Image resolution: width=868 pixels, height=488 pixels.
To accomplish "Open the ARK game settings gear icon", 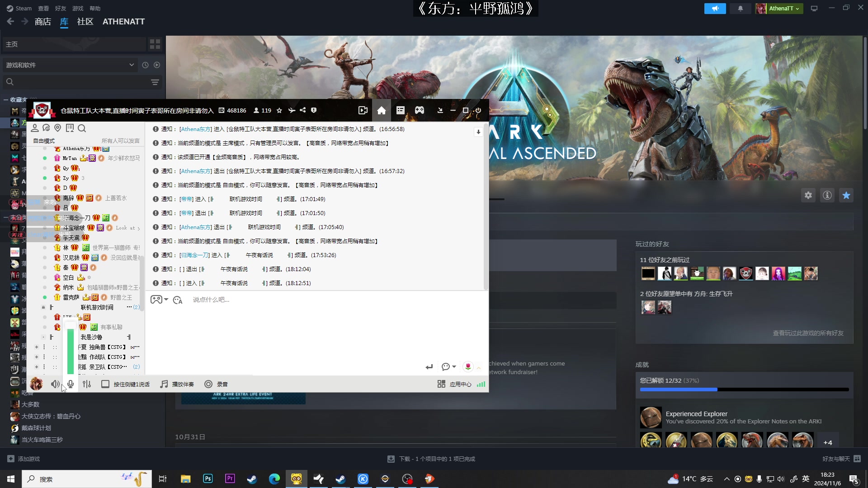I will [x=808, y=195].
